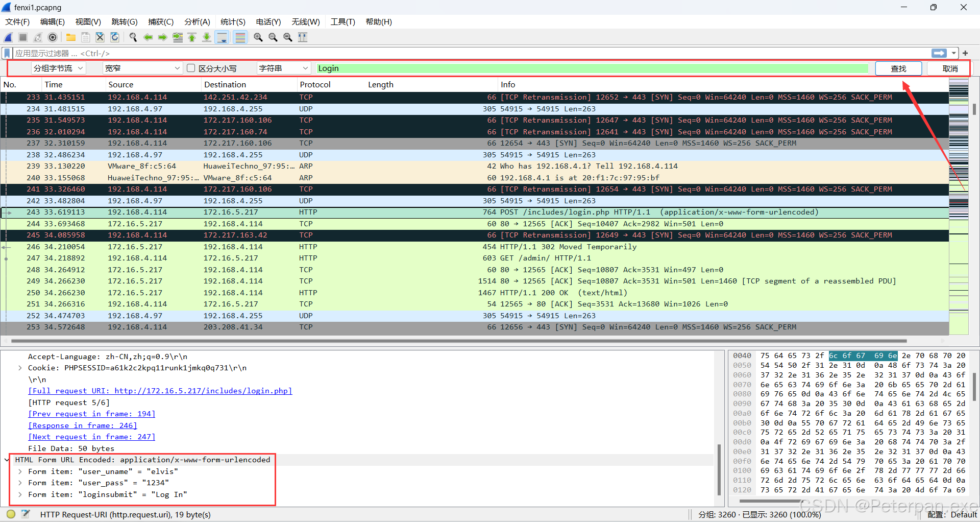Click packet list horizontal scrollbar
The width and height of the screenshot is (980, 522).
click(x=458, y=341)
